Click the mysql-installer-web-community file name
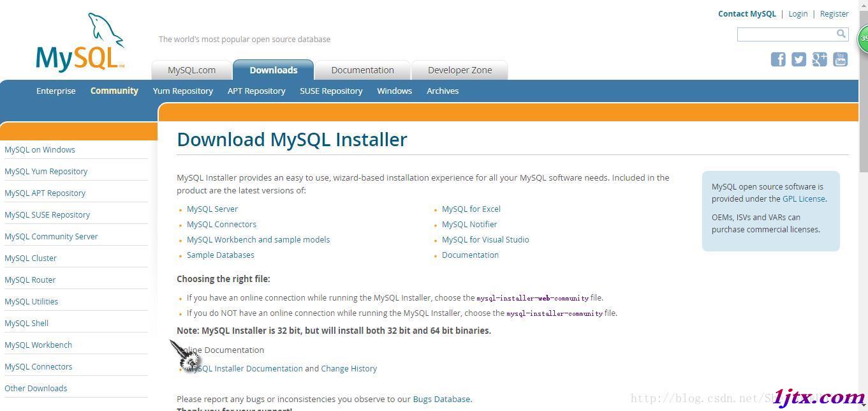868x411 pixels. [533, 298]
